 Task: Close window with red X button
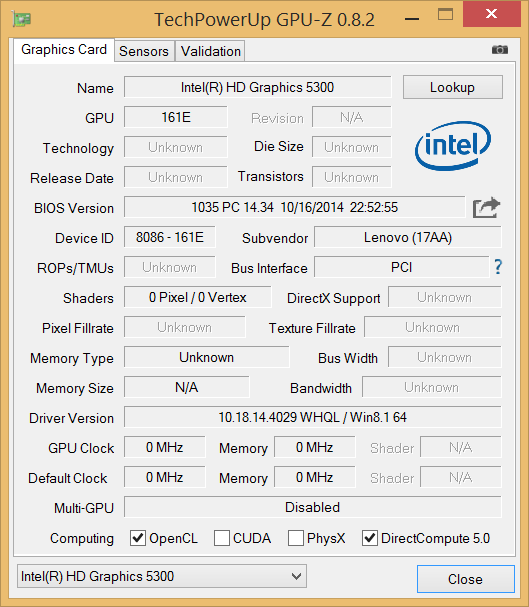pyautogui.click(x=491, y=14)
